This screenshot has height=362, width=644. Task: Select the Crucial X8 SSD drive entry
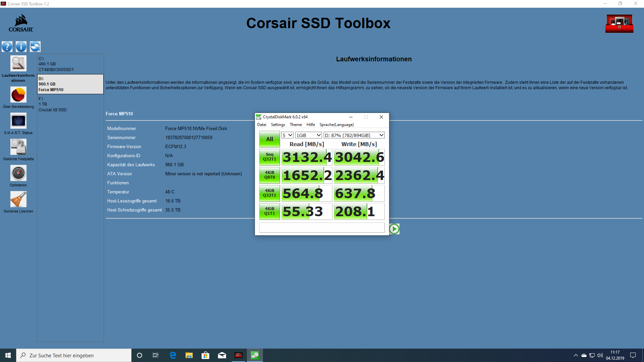[53, 104]
